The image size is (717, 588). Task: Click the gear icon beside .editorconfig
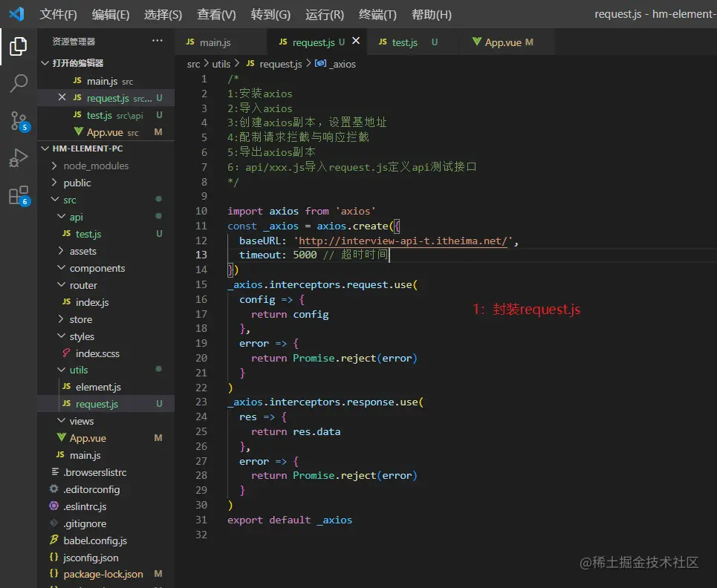54,489
